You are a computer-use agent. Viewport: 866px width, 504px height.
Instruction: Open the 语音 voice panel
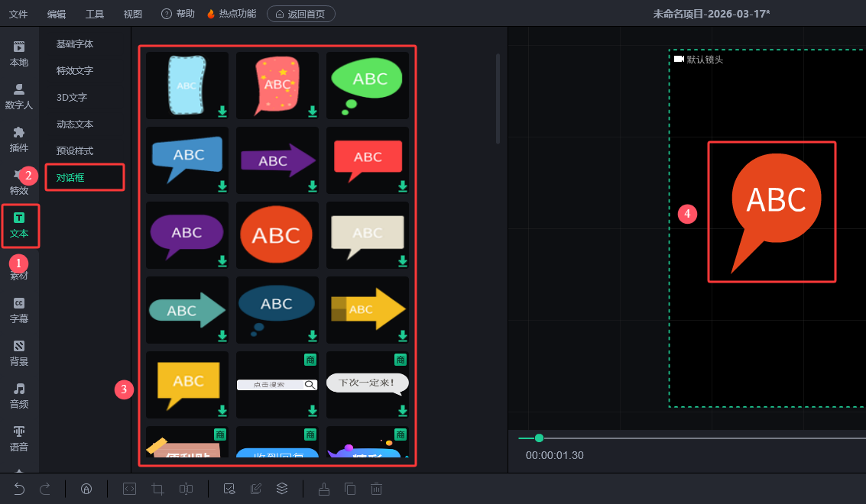click(19, 438)
